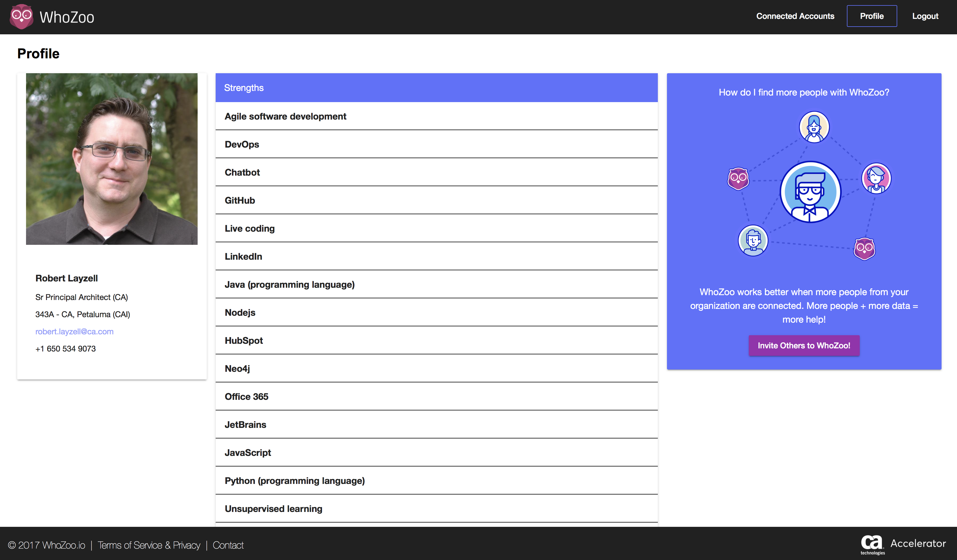The height and width of the screenshot is (560, 957).
Task: Click the bottom-right owl icon in network graphic
Action: (864, 249)
